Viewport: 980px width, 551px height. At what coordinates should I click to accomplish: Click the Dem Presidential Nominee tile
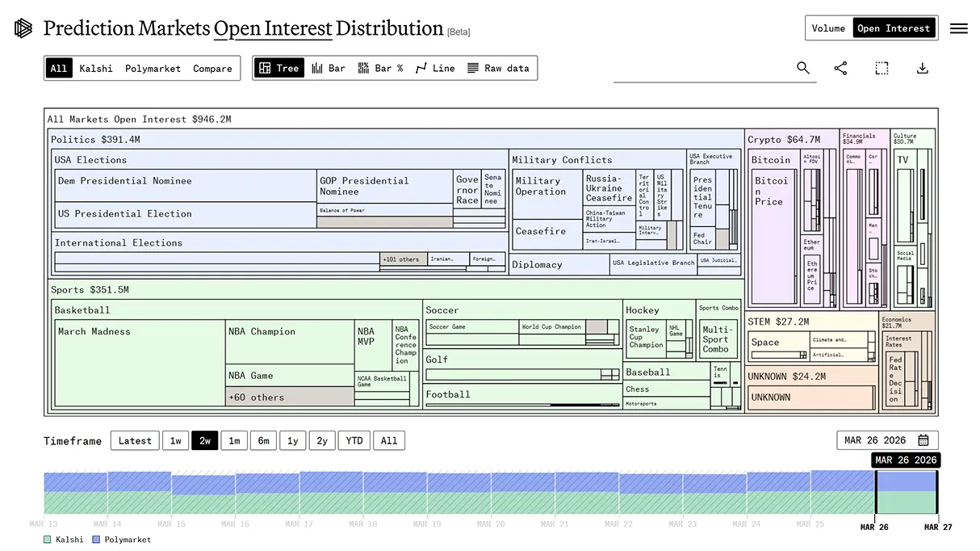click(x=186, y=186)
